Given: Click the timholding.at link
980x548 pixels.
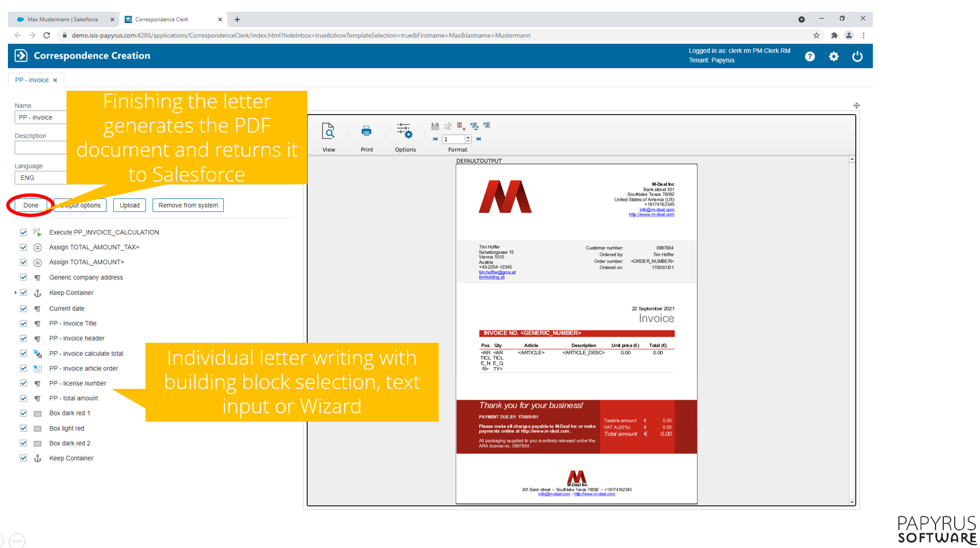Looking at the screenshot, I should coord(492,277).
